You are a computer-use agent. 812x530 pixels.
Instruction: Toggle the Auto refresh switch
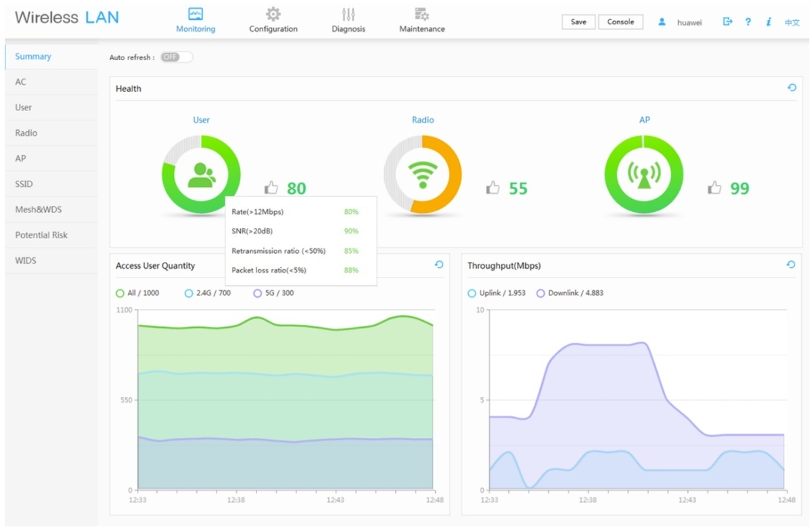(x=177, y=58)
